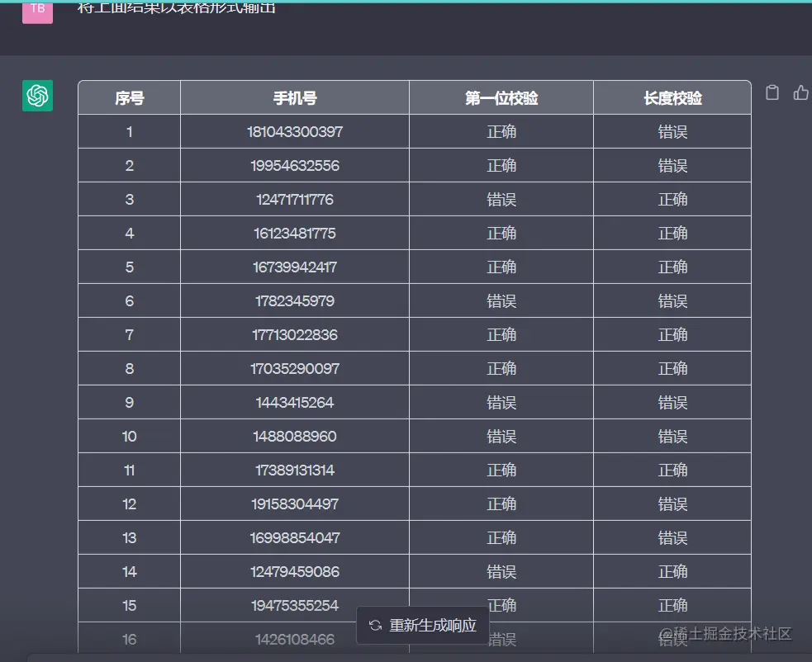Select phone number 17713022836
Image resolution: width=812 pixels, height=662 pixels.
coord(295,335)
